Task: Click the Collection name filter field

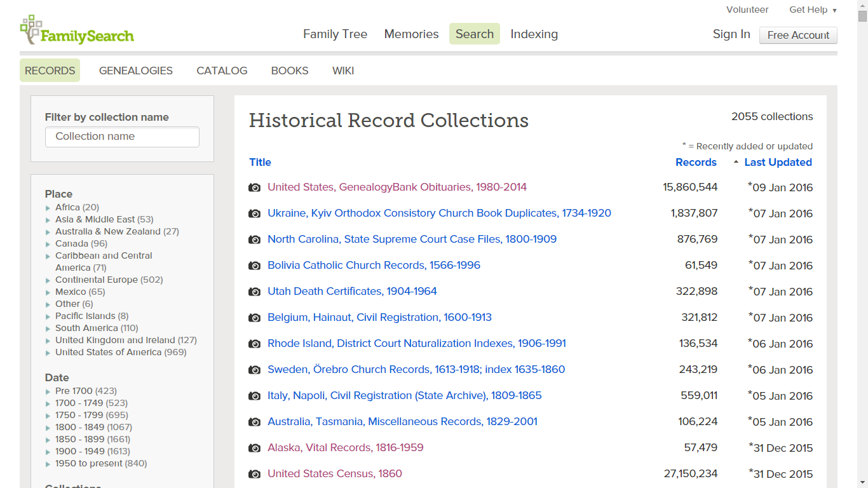Action: 122,137
